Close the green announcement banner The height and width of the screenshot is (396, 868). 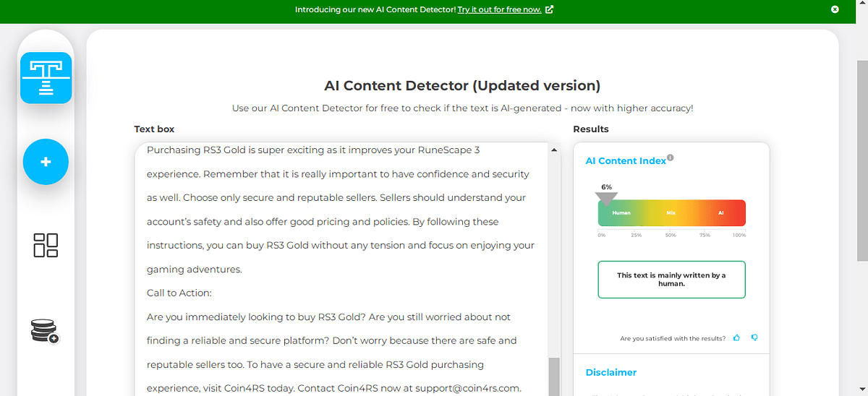835,9
